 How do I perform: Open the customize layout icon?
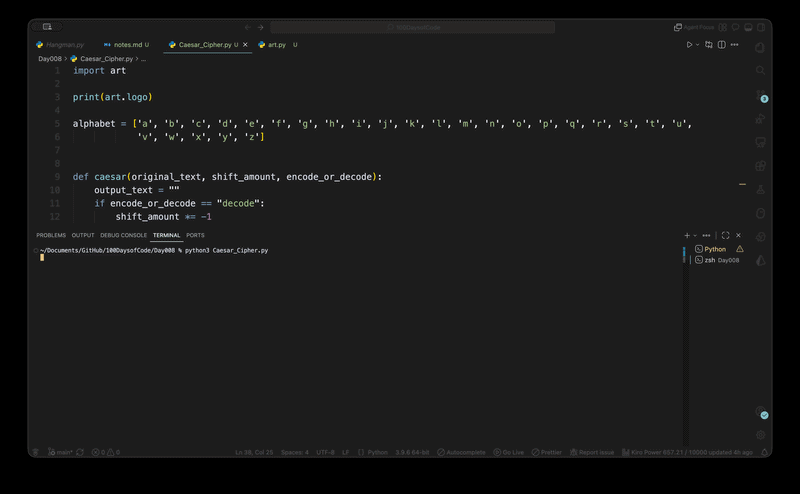[x=723, y=28]
